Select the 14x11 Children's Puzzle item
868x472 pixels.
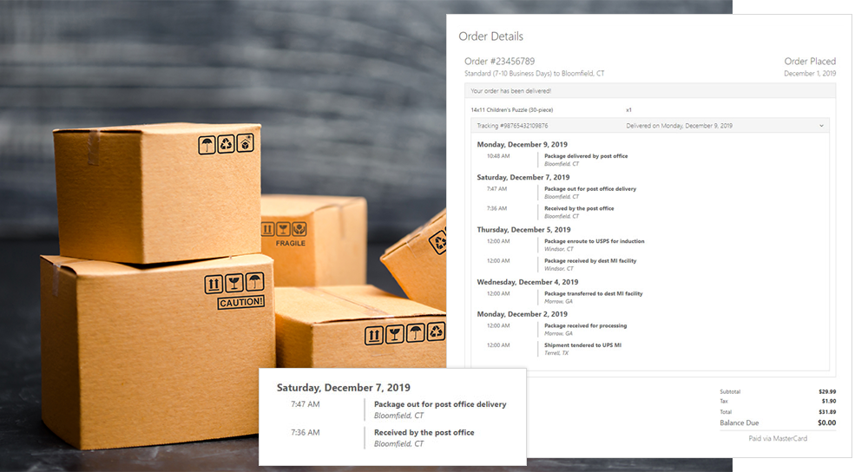pos(511,110)
